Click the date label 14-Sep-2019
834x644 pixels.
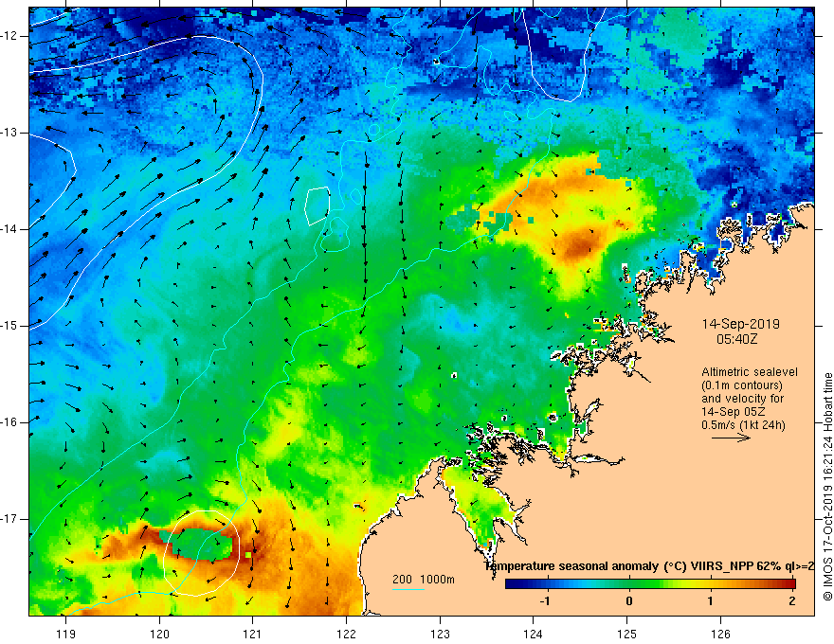(x=740, y=324)
